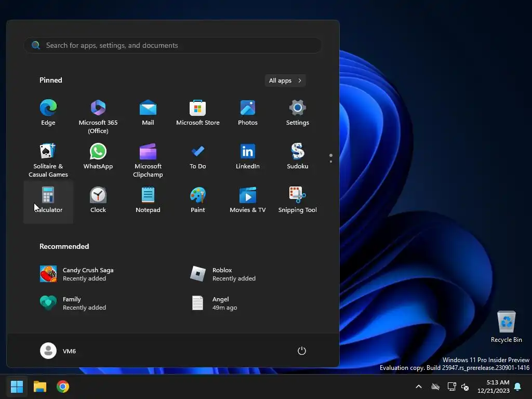Launch Snipping Tool
The height and width of the screenshot is (399, 532).
tap(298, 201)
